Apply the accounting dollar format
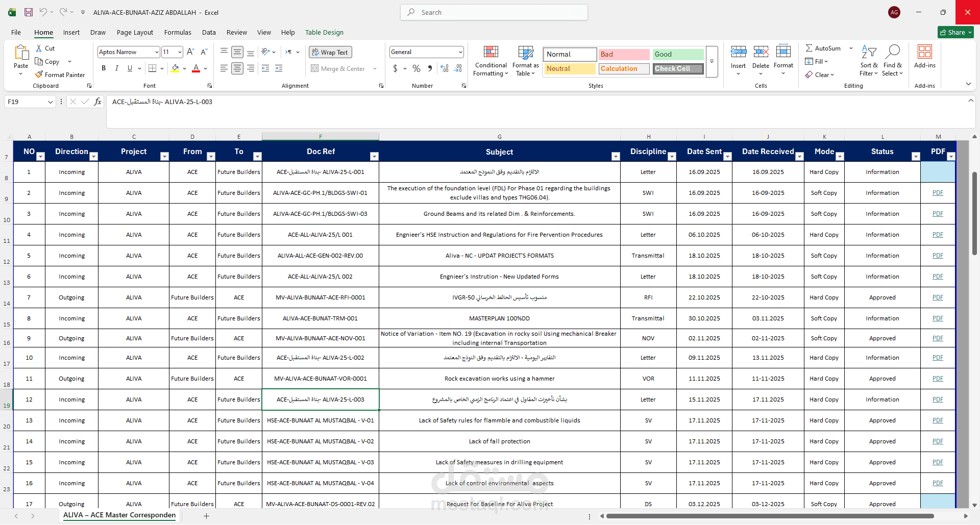 (x=395, y=68)
